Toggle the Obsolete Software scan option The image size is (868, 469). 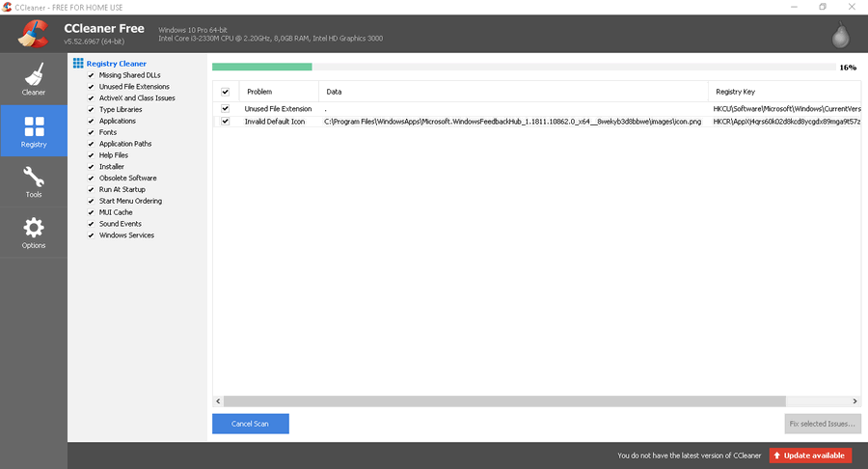click(x=91, y=179)
